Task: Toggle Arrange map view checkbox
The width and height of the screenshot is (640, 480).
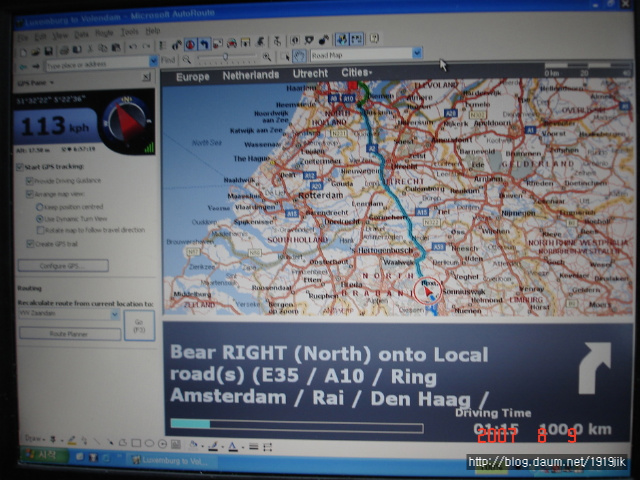Action: coord(29,194)
